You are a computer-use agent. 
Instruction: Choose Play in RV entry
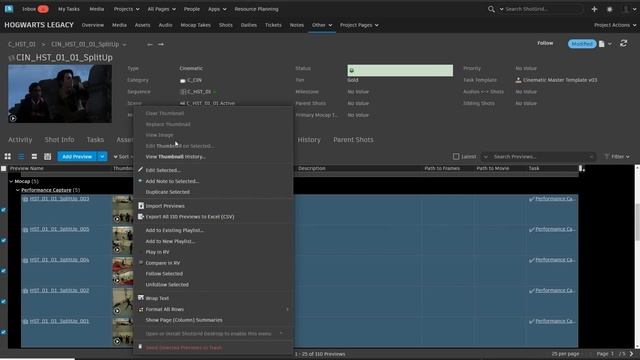(x=158, y=252)
